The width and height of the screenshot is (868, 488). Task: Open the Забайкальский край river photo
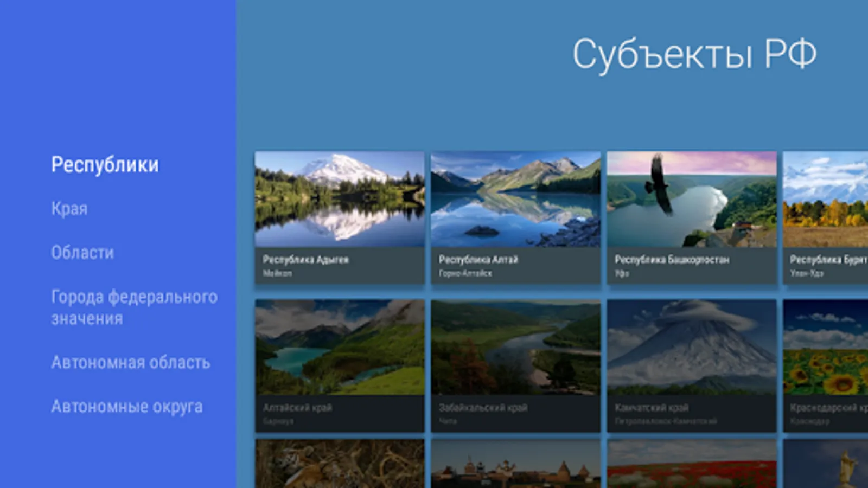coord(515,347)
